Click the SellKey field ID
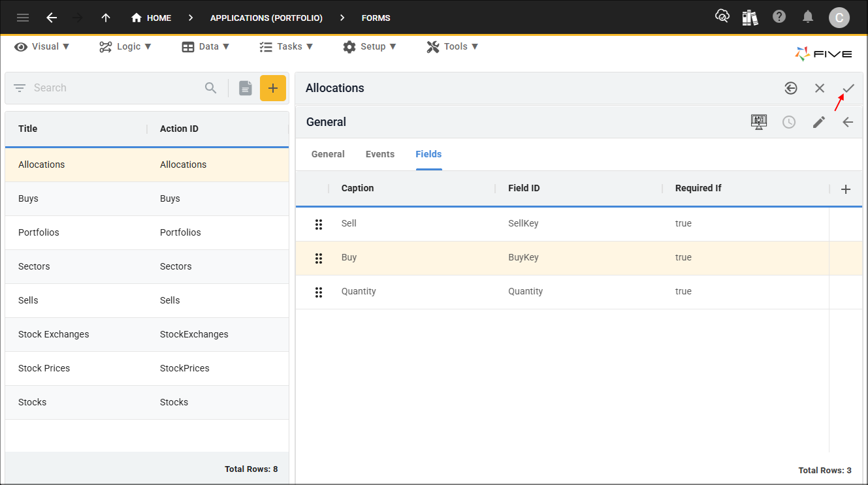 523,223
